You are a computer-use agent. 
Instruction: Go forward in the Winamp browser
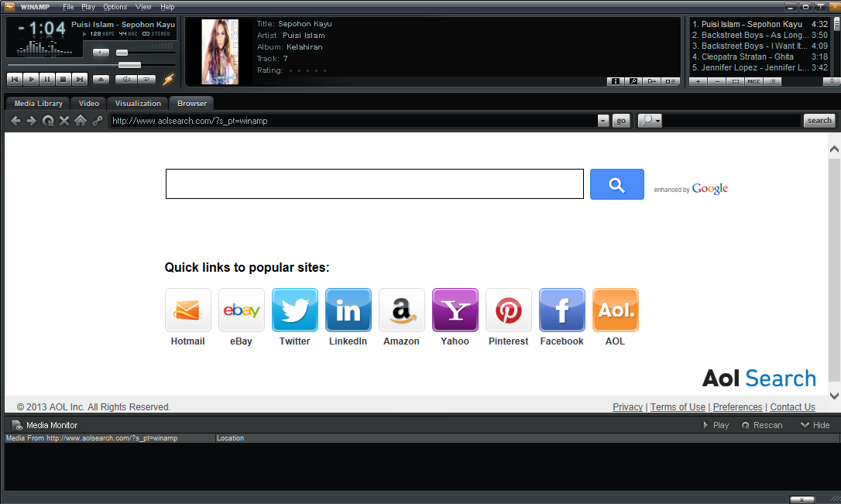pos(32,121)
